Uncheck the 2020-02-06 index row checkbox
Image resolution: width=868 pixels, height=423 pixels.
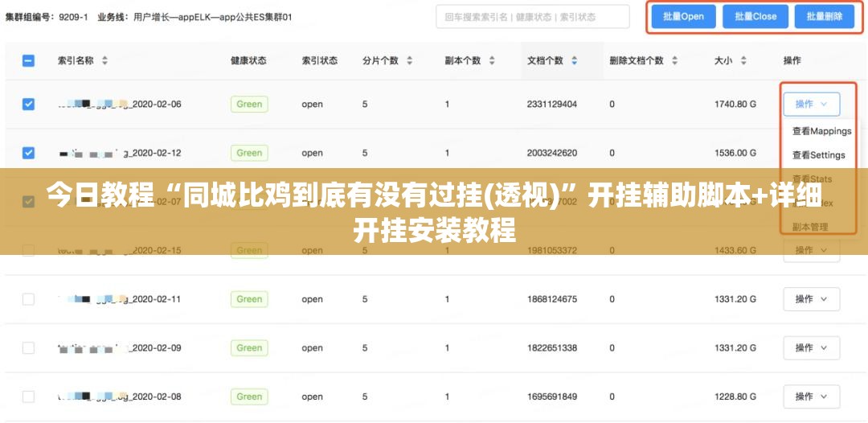click(x=28, y=104)
